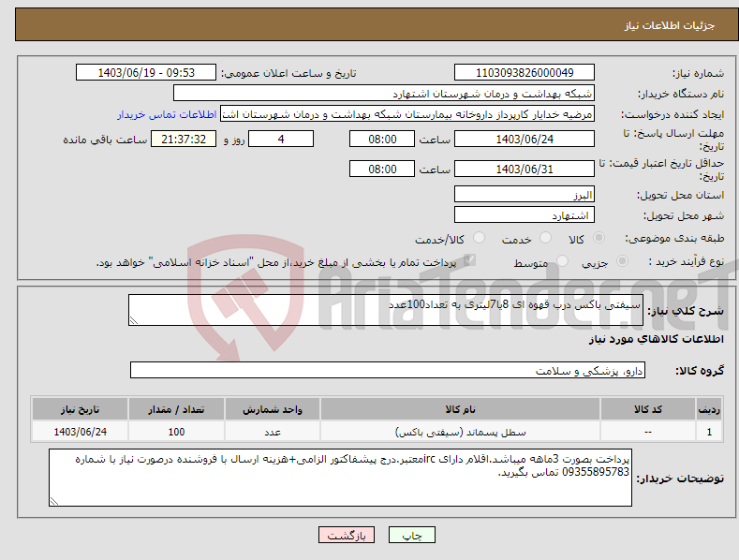Click the سطل پسماند (سیفتی باکس) cell
This screenshot has height=560, width=739.
click(x=461, y=432)
